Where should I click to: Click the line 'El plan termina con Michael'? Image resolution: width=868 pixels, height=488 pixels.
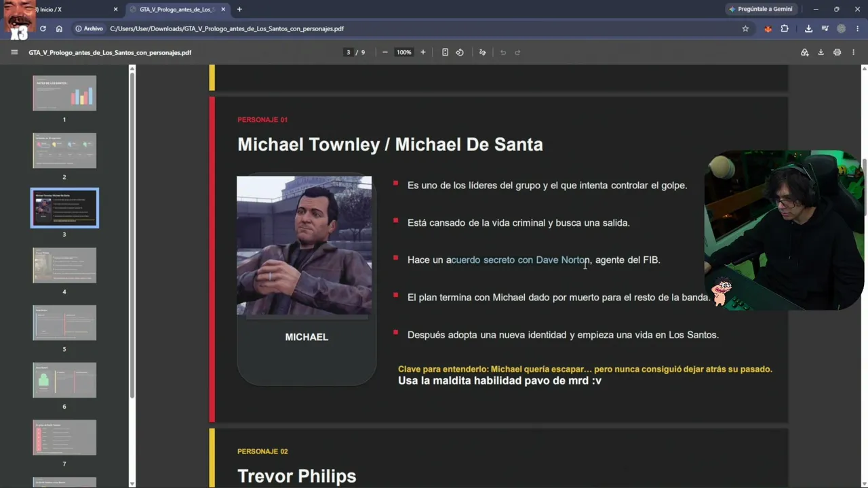[x=559, y=297]
